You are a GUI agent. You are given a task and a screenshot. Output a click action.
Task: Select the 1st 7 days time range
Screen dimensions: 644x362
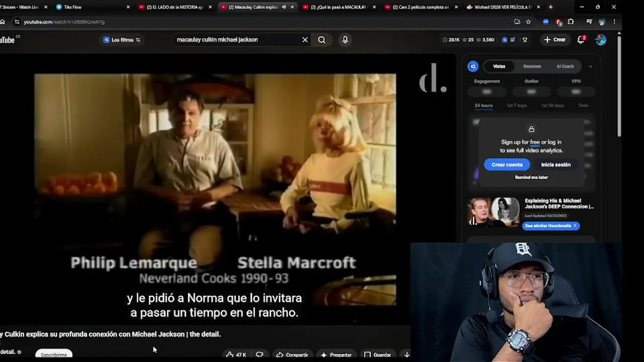[516, 106]
